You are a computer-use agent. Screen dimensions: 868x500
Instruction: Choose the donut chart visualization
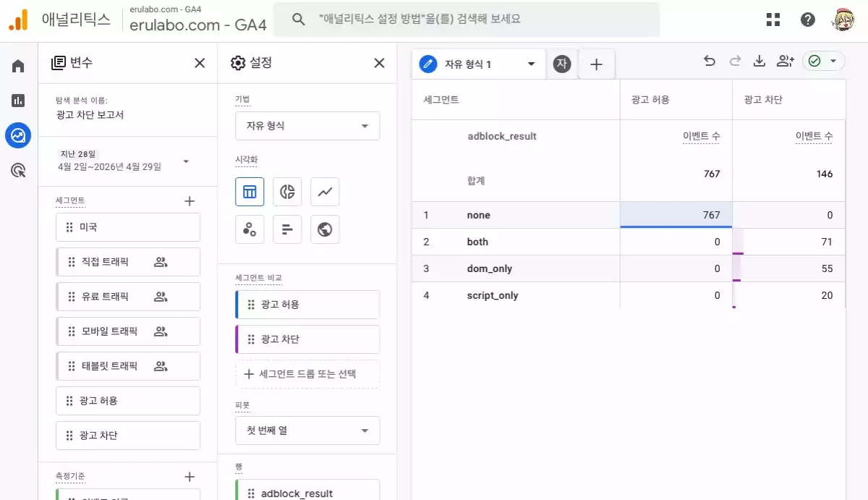tap(287, 192)
